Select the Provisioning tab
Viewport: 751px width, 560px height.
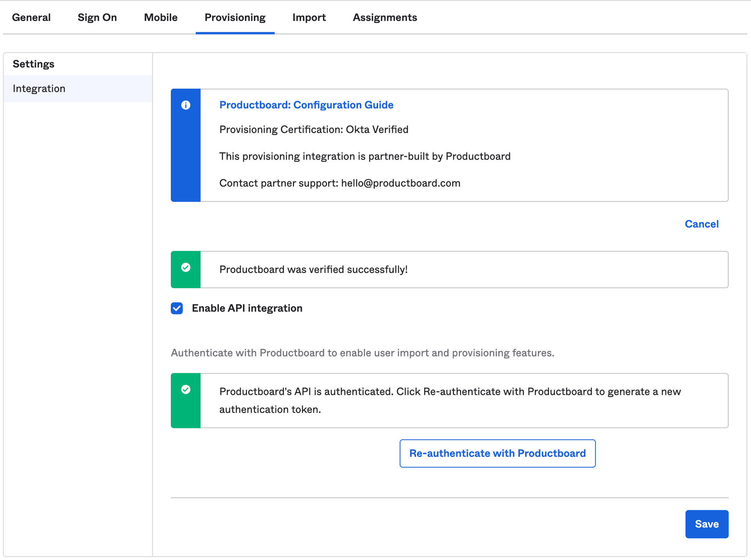tap(234, 17)
